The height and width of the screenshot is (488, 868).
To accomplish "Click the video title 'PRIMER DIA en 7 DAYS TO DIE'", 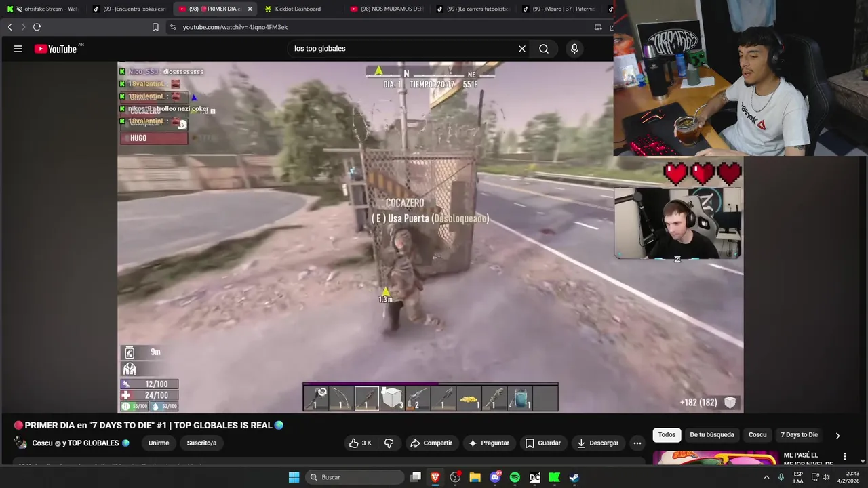I will click(149, 425).
